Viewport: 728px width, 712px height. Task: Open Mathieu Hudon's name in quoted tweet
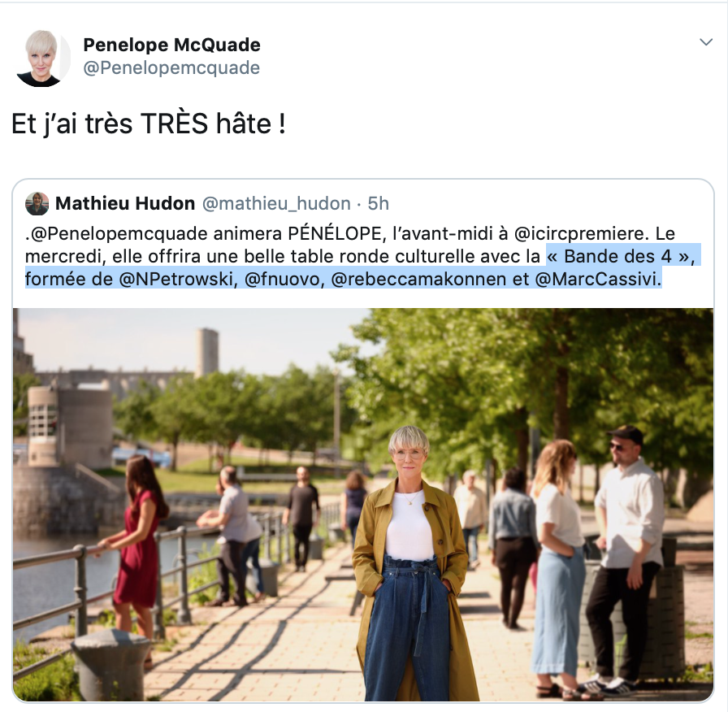(125, 203)
